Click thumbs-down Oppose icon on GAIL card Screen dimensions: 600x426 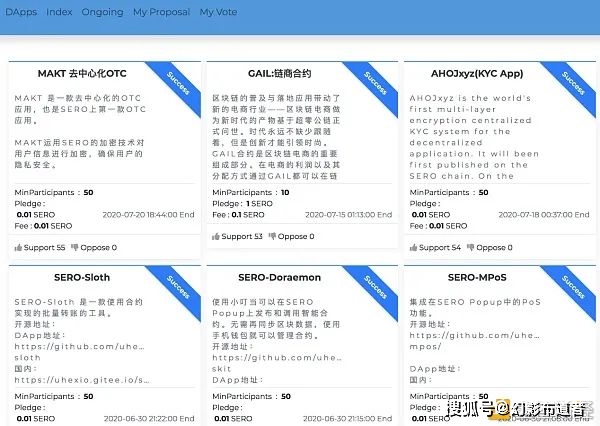tap(272, 237)
